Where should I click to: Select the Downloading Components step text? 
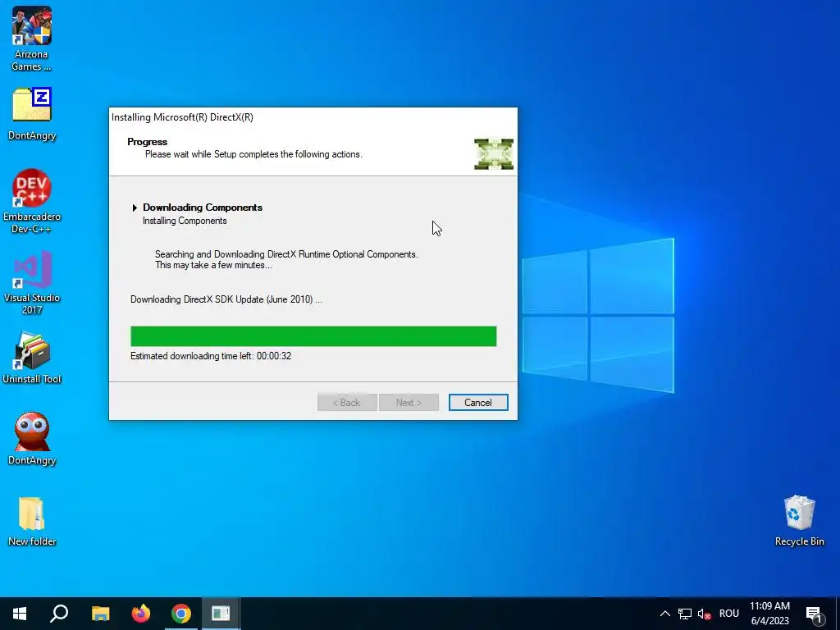point(203,208)
